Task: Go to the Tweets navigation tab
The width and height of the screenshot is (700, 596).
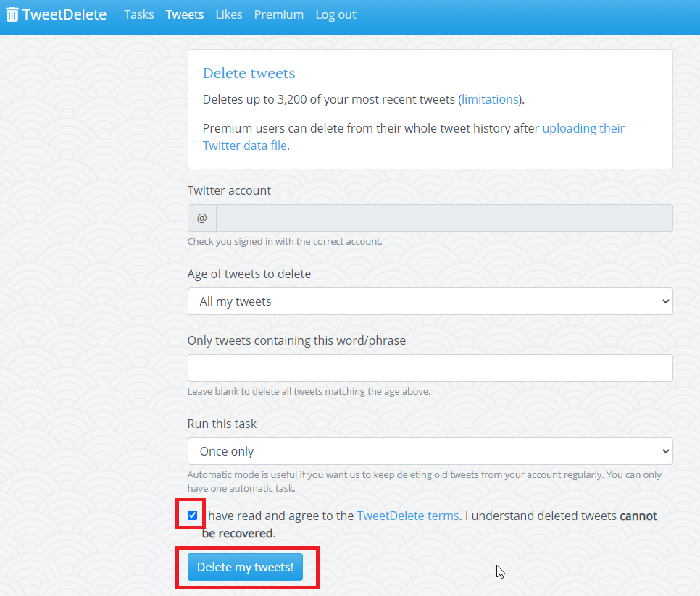Action: click(x=184, y=14)
